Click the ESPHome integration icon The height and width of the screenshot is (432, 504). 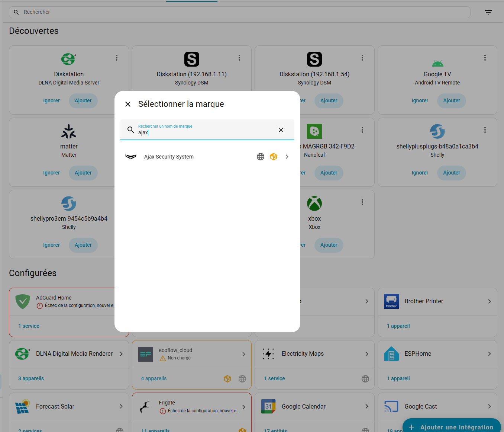point(391,354)
